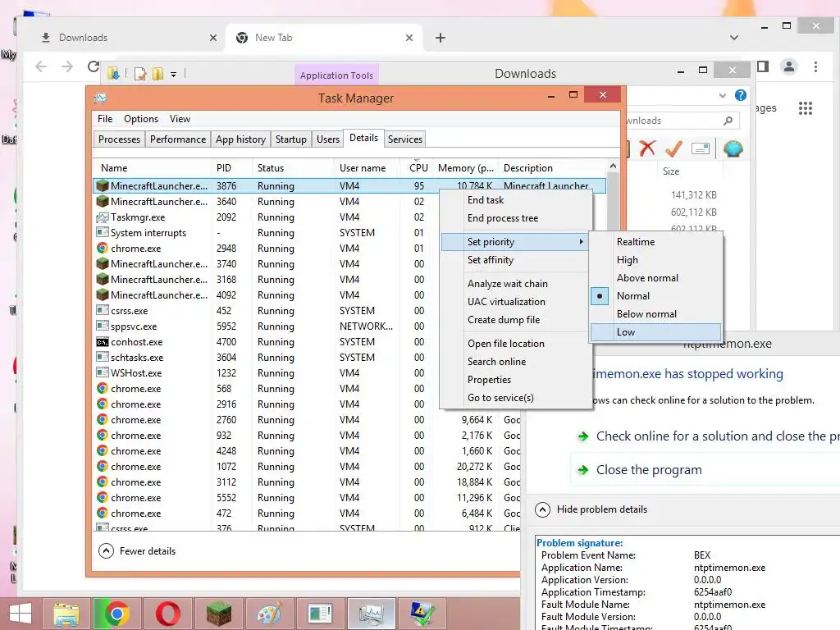Click the blue globe icon in Explorer

click(x=733, y=148)
